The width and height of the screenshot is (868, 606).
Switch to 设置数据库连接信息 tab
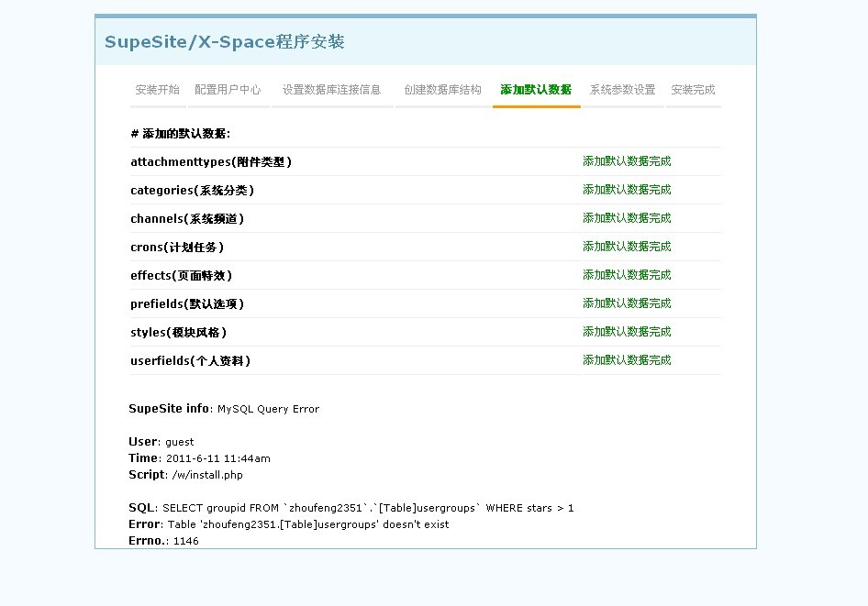(x=331, y=90)
